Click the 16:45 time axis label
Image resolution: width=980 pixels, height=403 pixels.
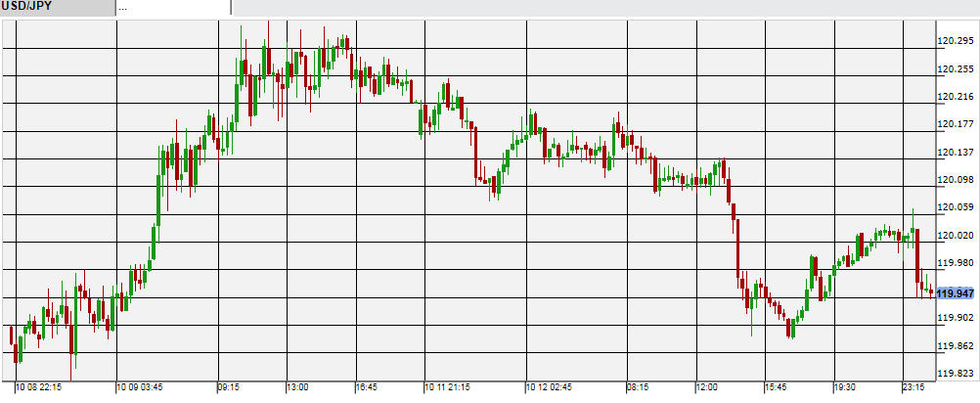click(x=366, y=387)
